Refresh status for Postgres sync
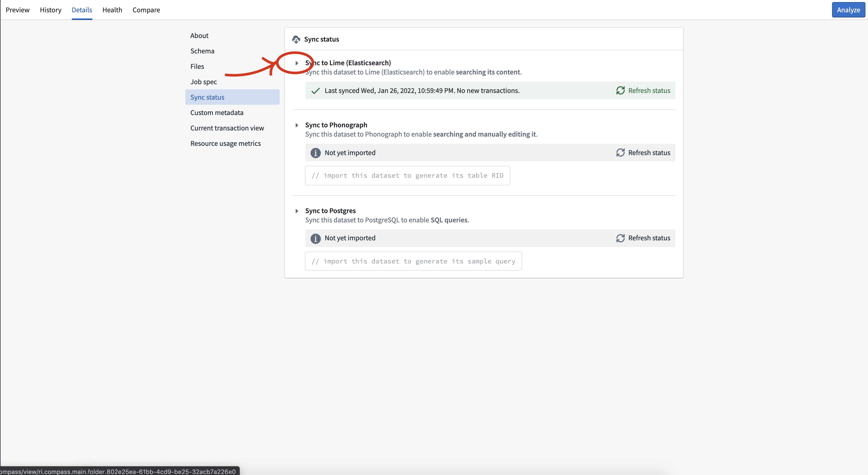The height and width of the screenshot is (475, 868). [x=643, y=238]
